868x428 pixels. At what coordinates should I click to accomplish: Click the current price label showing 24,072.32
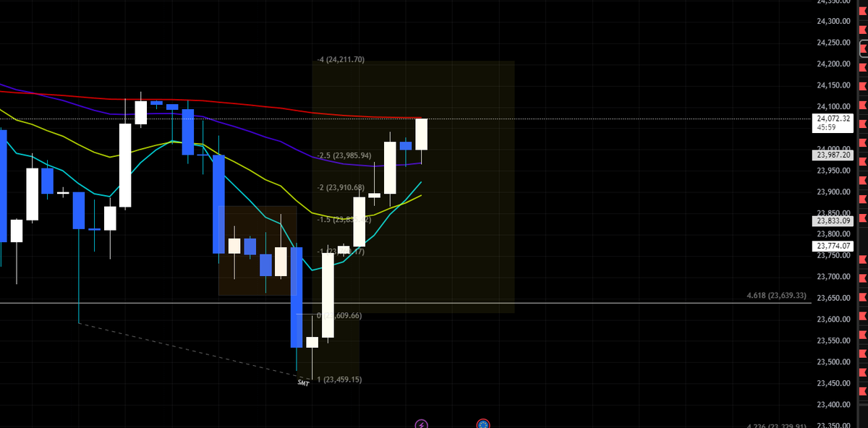click(x=833, y=118)
